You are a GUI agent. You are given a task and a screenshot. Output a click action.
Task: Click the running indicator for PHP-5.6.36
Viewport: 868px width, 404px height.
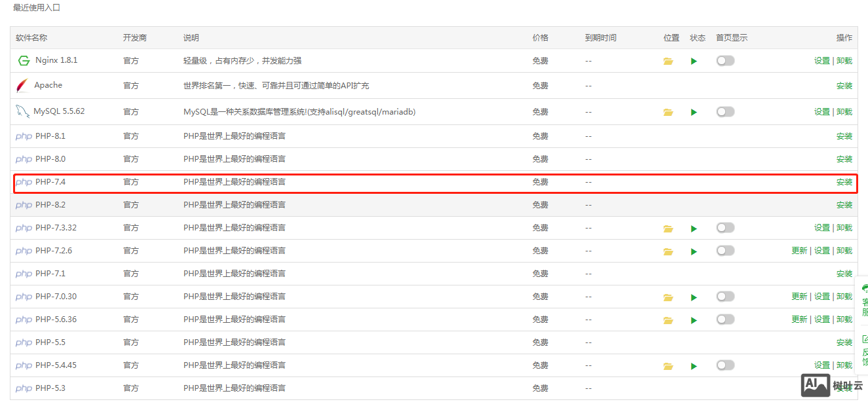(693, 319)
